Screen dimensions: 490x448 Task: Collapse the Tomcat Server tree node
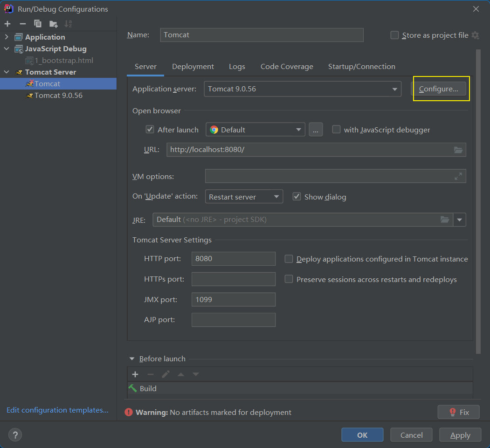(7, 72)
